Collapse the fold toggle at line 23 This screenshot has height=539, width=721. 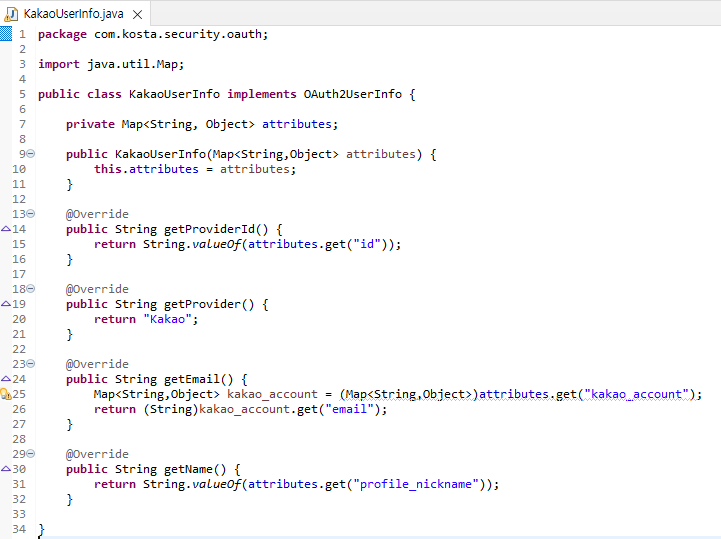coord(31,363)
